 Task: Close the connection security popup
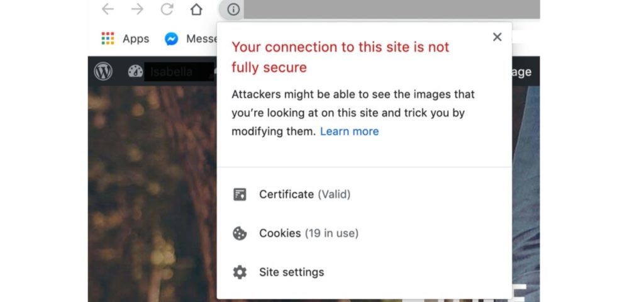coord(497,37)
